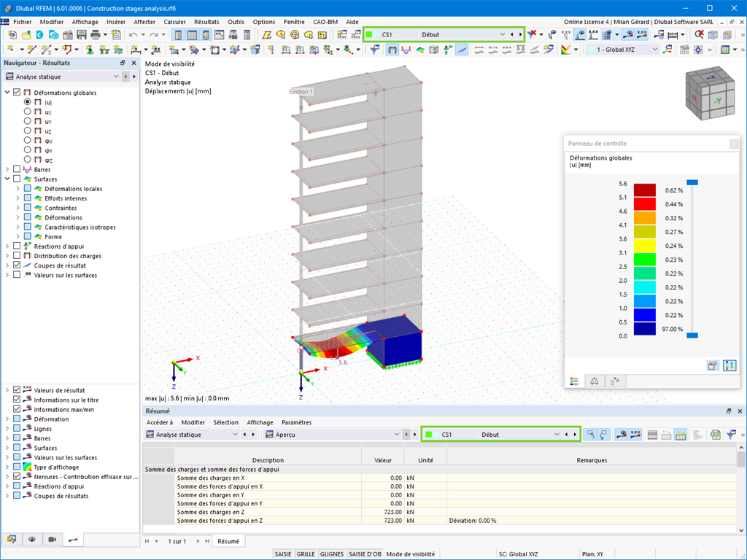
Task: Toggle the GLIGNES status bar button
Action: point(332,554)
